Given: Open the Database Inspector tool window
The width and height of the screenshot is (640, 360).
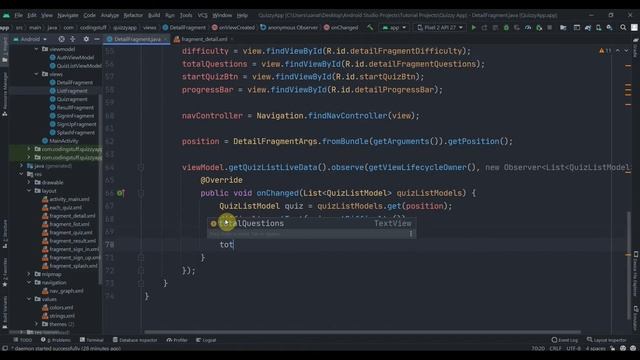Looking at the screenshot, I should point(135,340).
